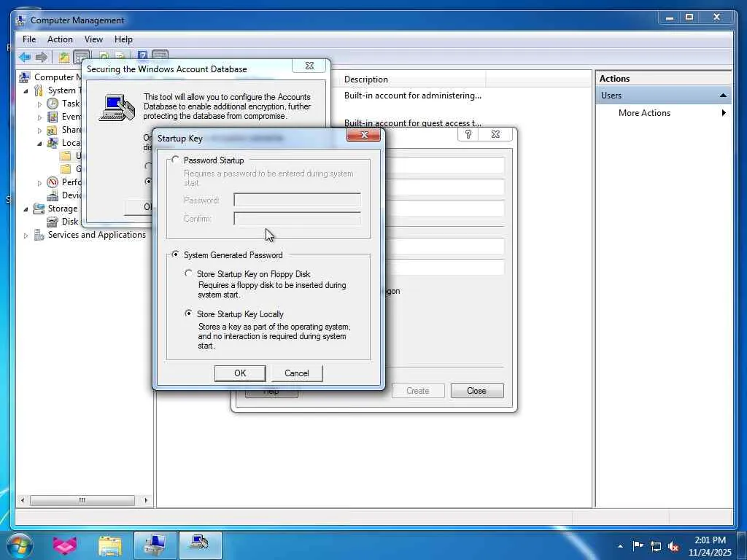Cancel the Startup Key dialog
Screen dimensions: 747x560
point(297,373)
